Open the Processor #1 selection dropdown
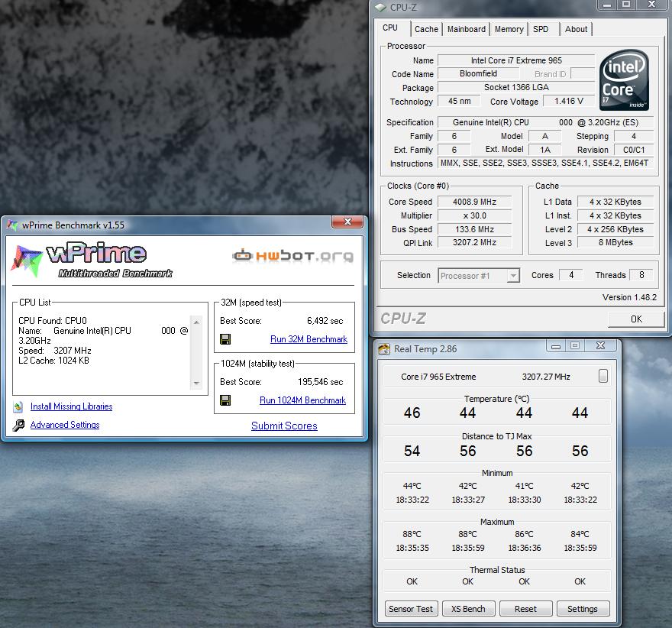Image resolution: width=672 pixels, height=628 pixels. coord(479,276)
